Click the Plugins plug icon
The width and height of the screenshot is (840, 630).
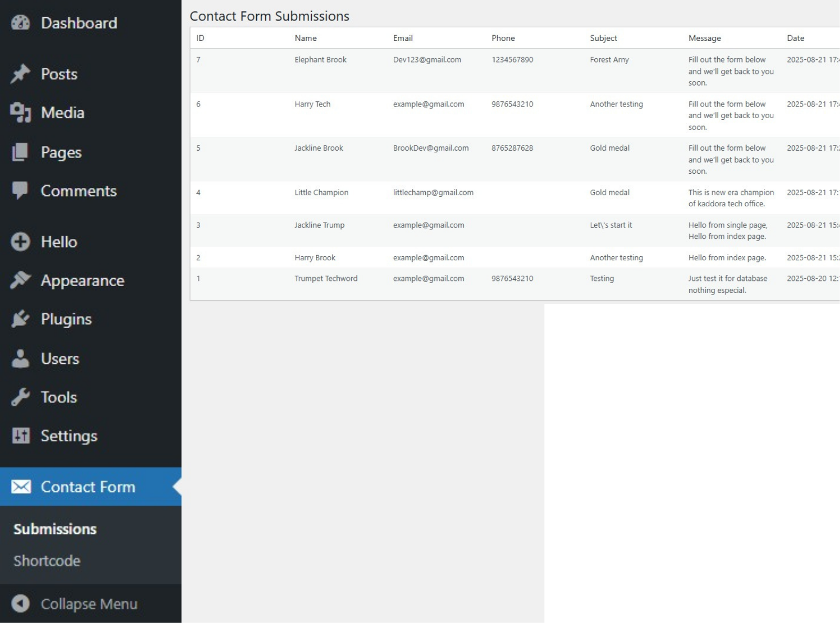click(x=20, y=319)
